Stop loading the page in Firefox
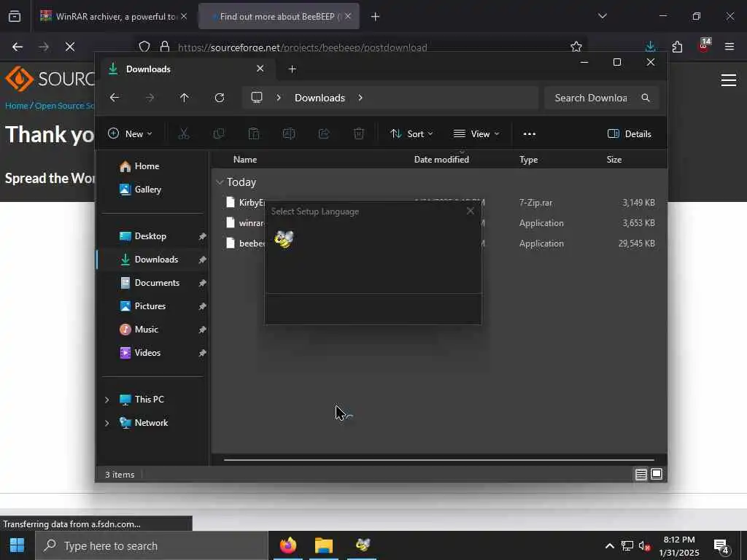 coord(70,47)
